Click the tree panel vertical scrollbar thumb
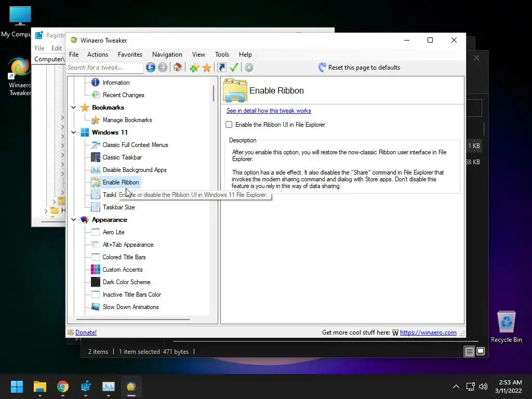The width and height of the screenshot is (532, 399). coord(214,93)
